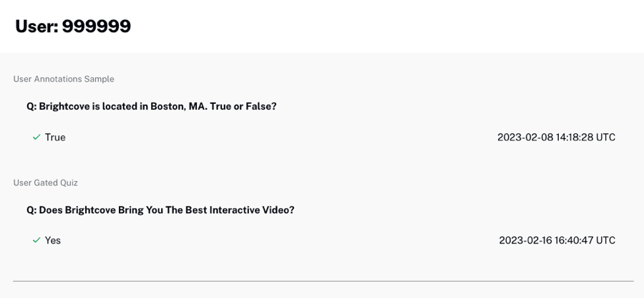This screenshot has height=298, width=644.
Task: Click the "User: 999999" page heading
Action: (73, 27)
